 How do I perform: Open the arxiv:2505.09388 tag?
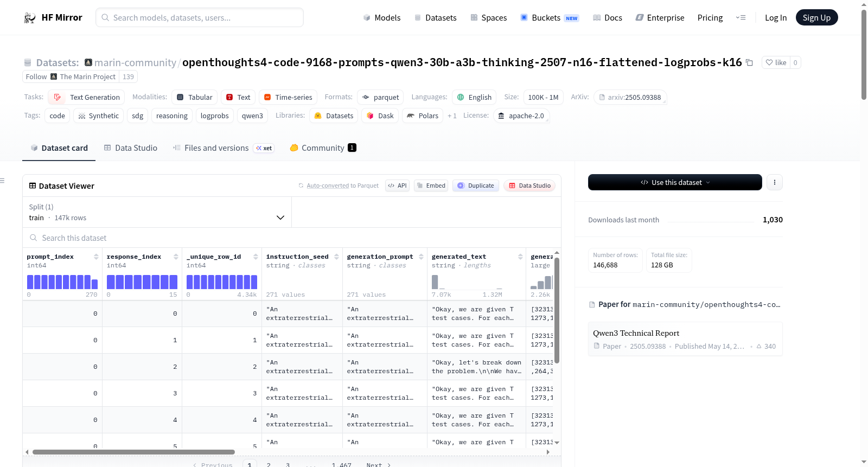630,97
